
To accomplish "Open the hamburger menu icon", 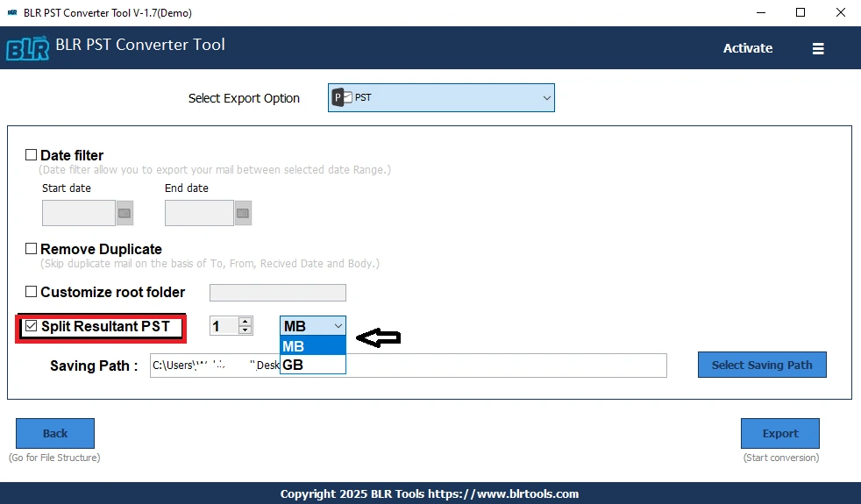I will (818, 49).
